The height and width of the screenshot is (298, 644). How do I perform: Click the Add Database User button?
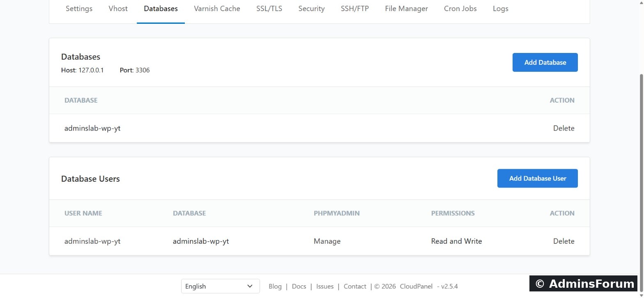coord(538,178)
